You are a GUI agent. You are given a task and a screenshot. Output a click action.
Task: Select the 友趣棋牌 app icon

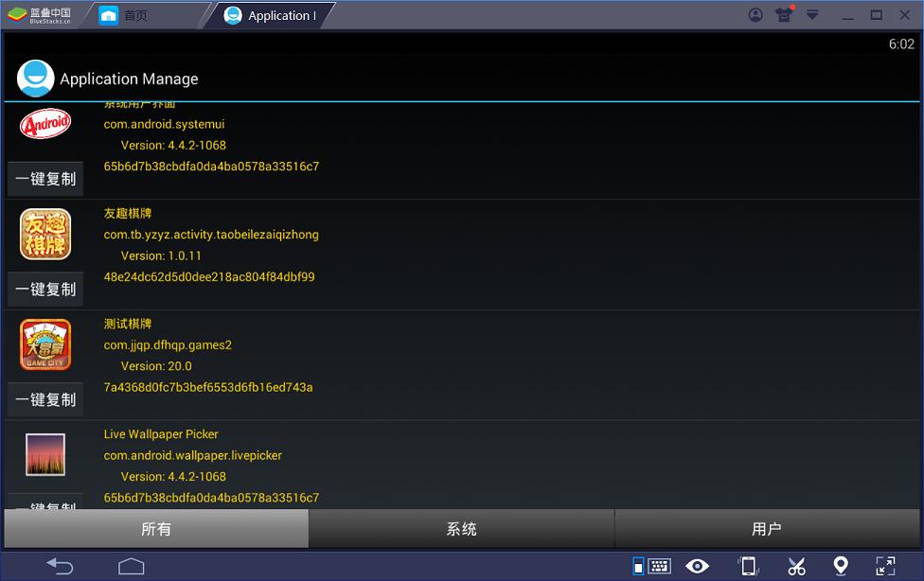(x=45, y=235)
